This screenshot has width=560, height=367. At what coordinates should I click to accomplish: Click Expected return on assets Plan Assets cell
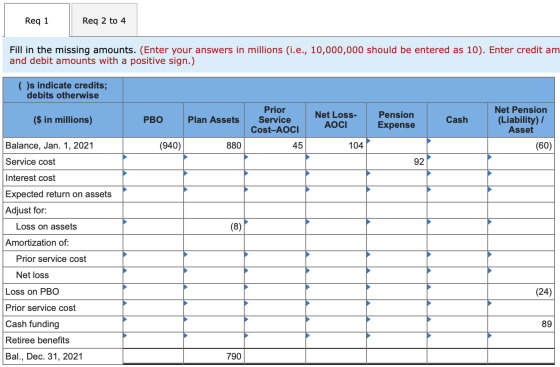214,194
